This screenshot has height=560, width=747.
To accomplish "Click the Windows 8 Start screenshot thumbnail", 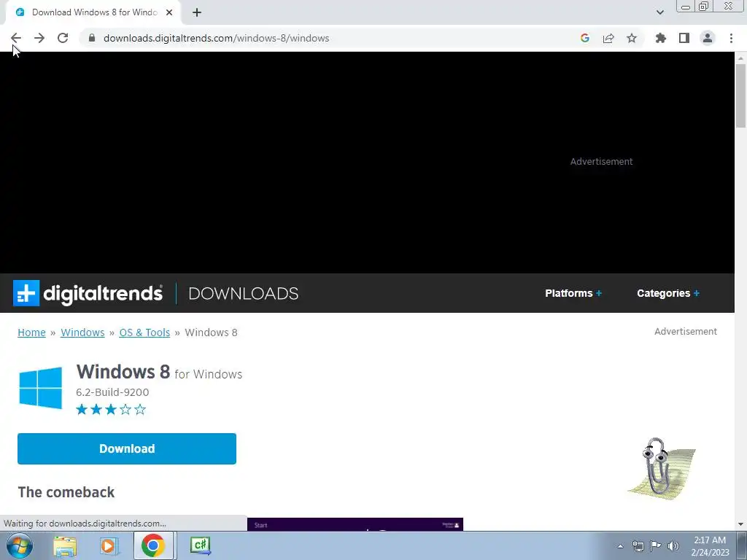I will coord(355,524).
